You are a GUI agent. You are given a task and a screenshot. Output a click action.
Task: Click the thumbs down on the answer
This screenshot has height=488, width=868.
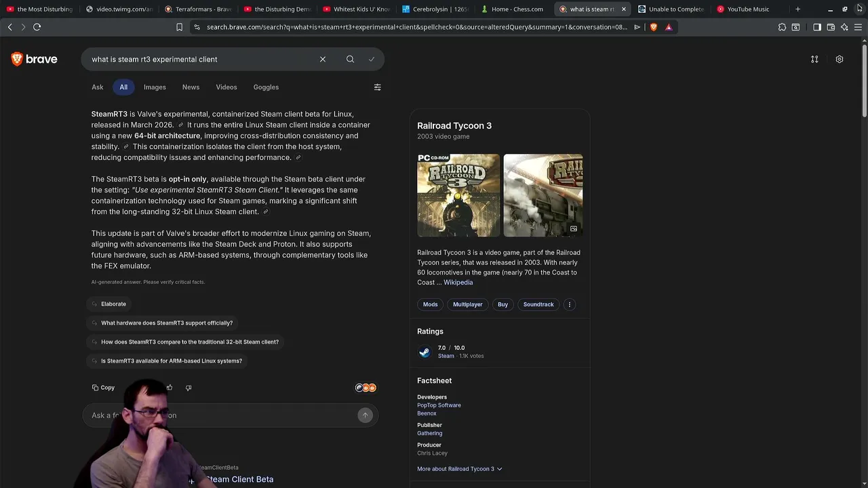pyautogui.click(x=189, y=388)
